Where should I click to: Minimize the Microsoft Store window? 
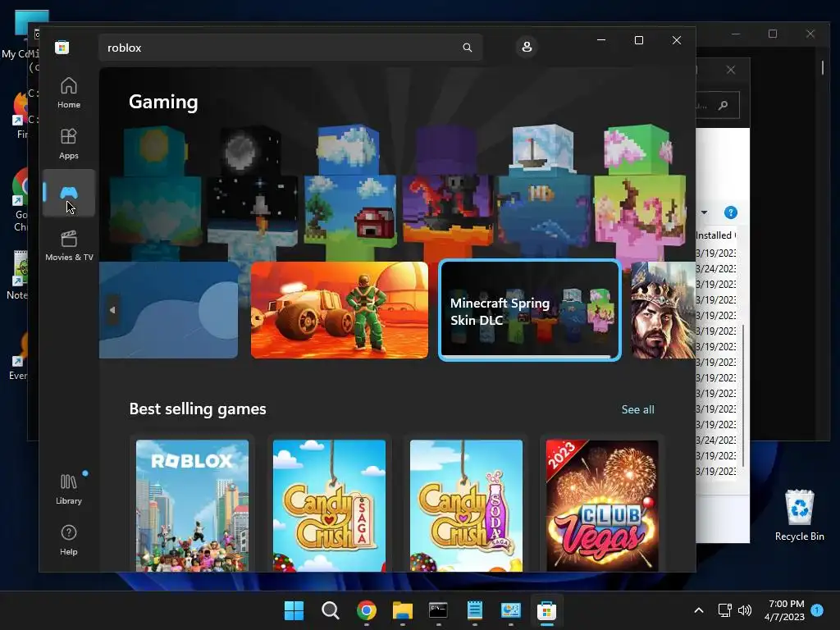(x=601, y=40)
